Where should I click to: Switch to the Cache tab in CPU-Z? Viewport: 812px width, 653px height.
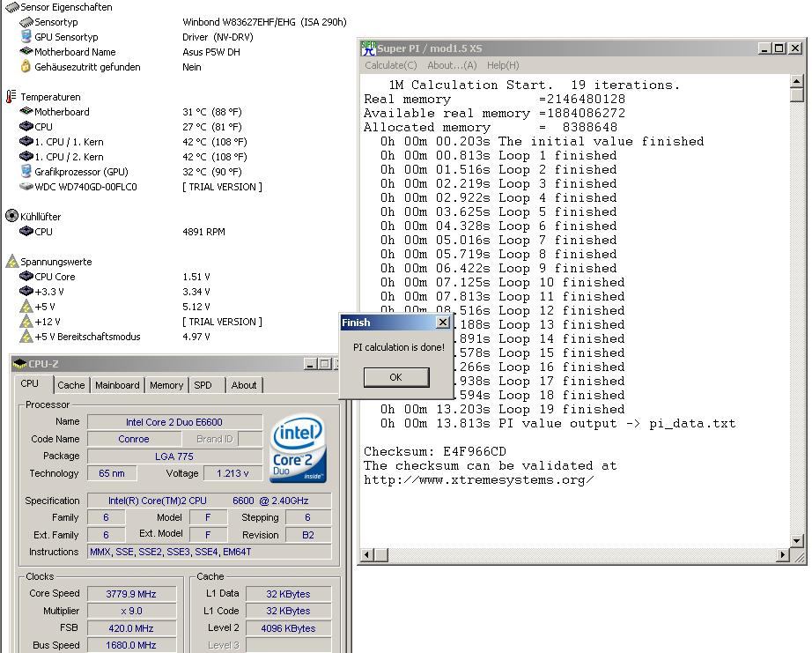coord(71,385)
